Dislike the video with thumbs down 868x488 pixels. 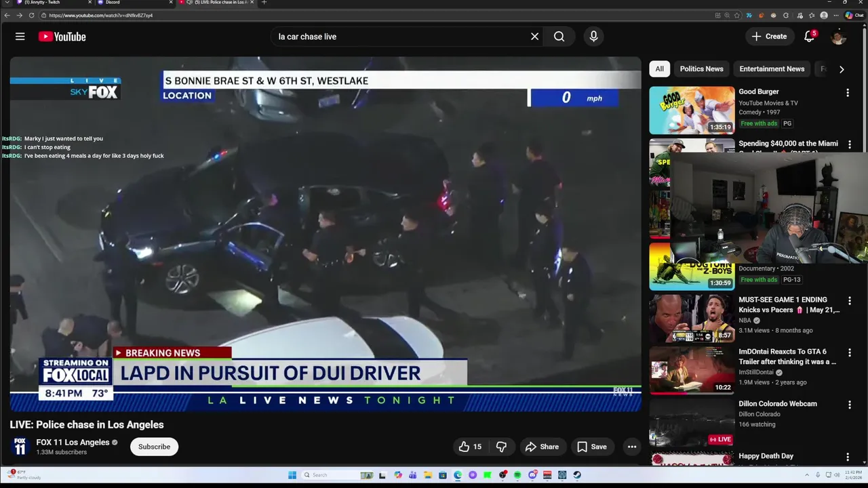click(502, 447)
